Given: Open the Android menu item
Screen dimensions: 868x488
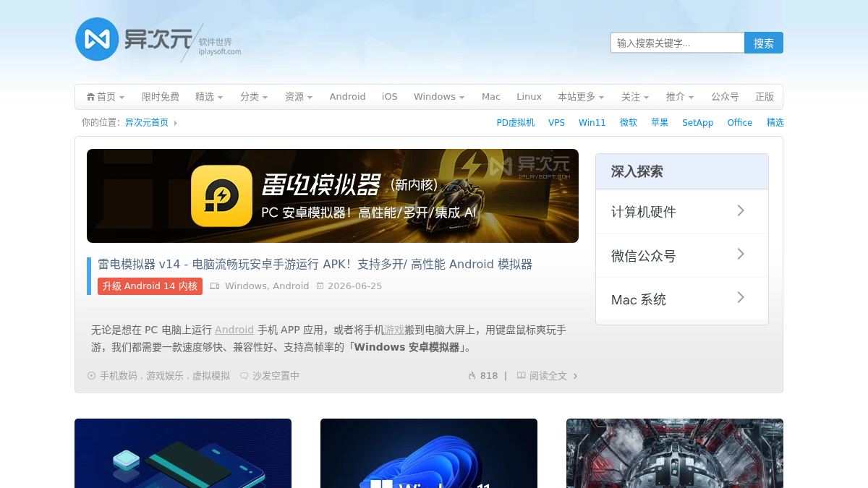Looking at the screenshot, I should tap(348, 97).
